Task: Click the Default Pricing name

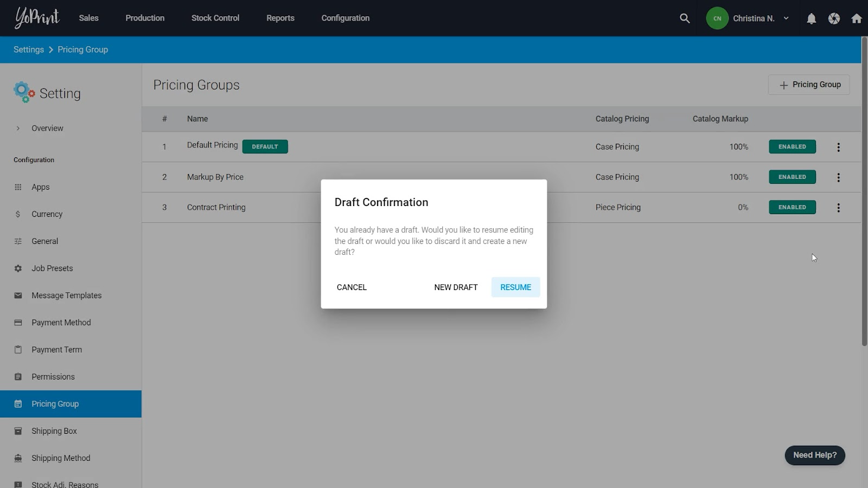Action: coord(213,145)
